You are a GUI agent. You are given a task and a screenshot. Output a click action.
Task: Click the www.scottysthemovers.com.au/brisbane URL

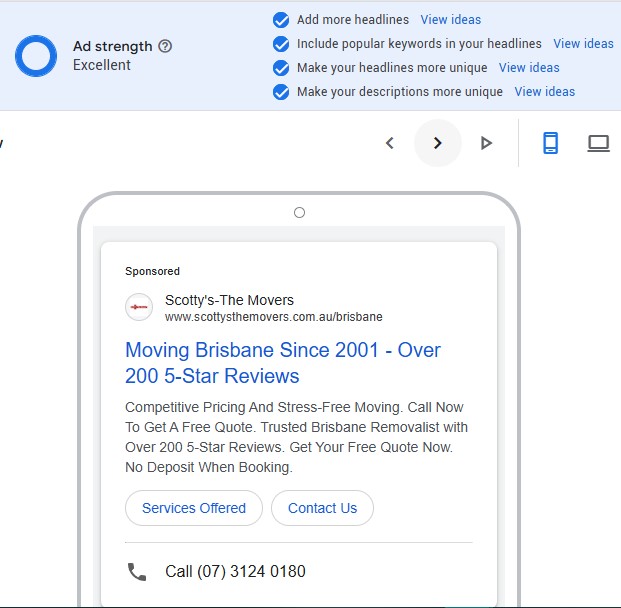tap(274, 317)
